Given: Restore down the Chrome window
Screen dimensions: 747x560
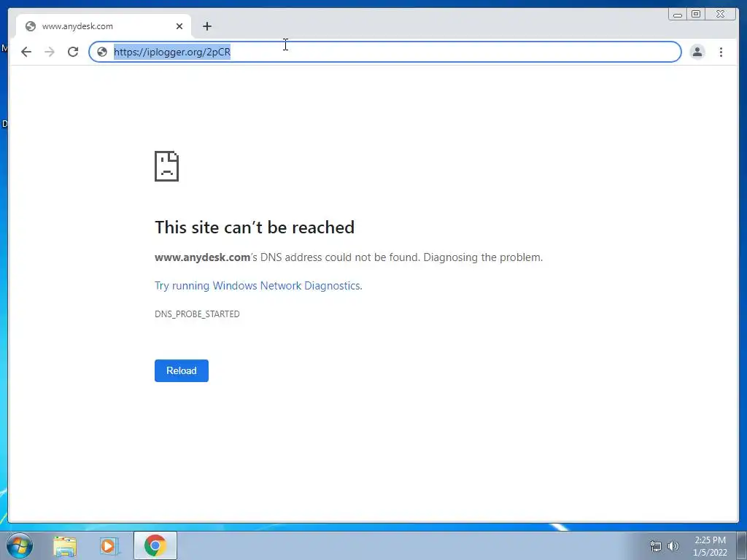Looking at the screenshot, I should click(695, 15).
